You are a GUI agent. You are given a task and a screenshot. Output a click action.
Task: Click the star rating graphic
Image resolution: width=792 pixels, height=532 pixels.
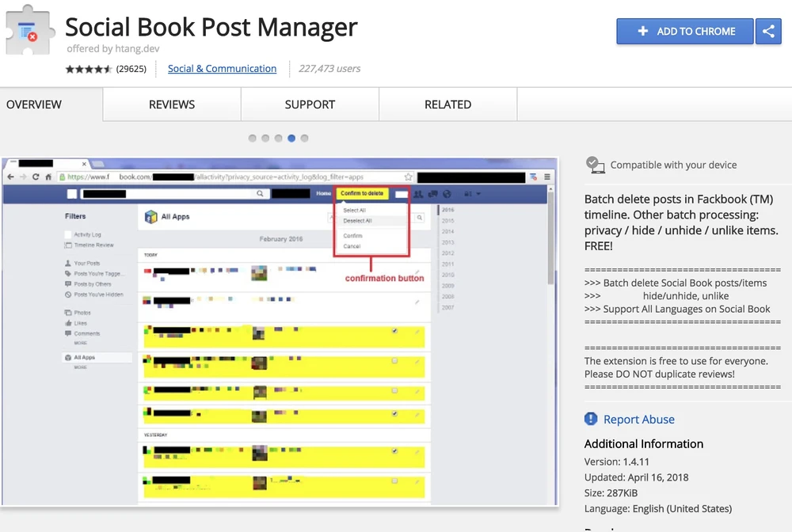pos(88,69)
